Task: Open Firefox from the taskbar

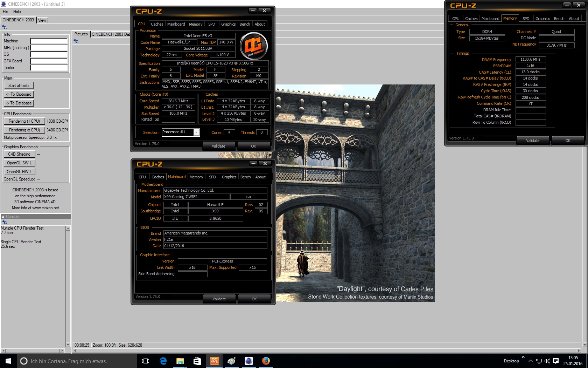Action: coord(266,361)
